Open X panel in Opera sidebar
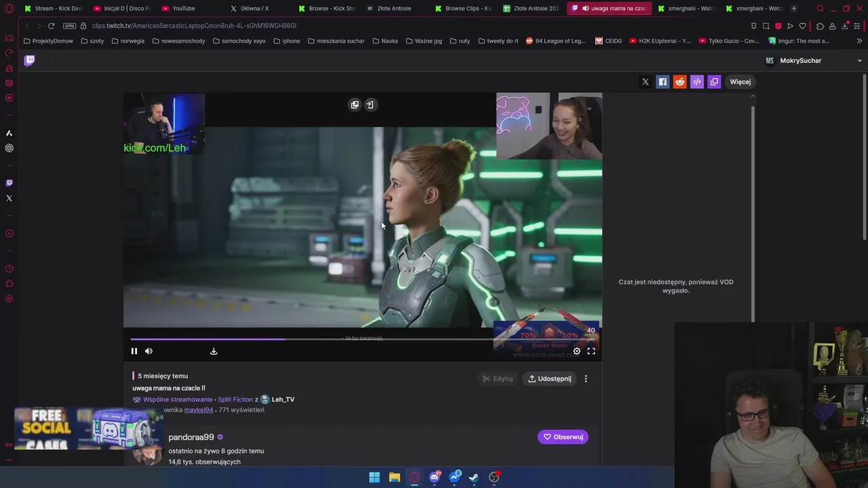Image resolution: width=868 pixels, height=488 pixels. 9,199
